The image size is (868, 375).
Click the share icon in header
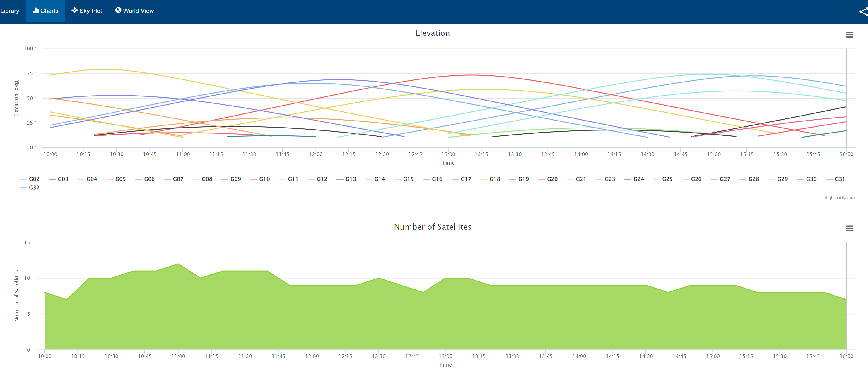(863, 12)
